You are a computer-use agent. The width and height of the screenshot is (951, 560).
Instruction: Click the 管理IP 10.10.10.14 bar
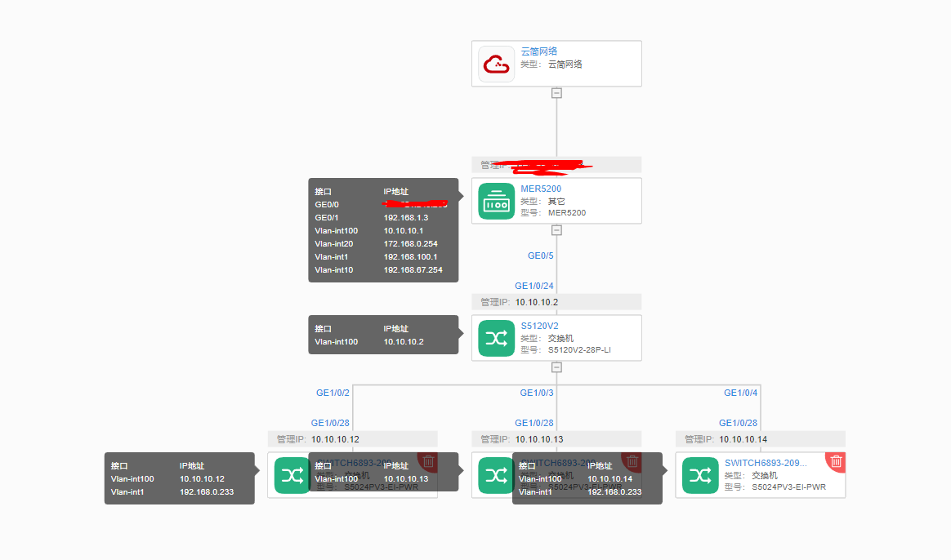(x=761, y=439)
